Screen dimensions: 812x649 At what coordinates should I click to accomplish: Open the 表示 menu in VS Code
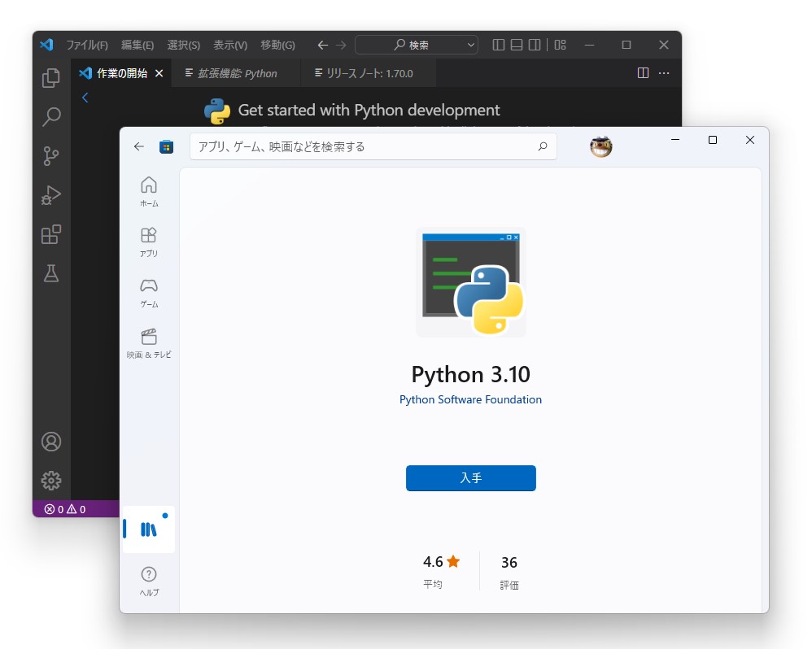pyautogui.click(x=229, y=45)
